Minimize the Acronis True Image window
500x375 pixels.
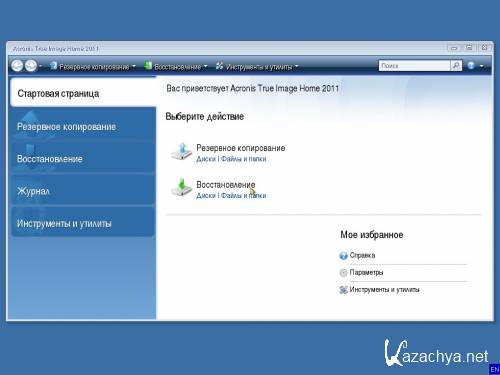pyautogui.click(x=454, y=48)
